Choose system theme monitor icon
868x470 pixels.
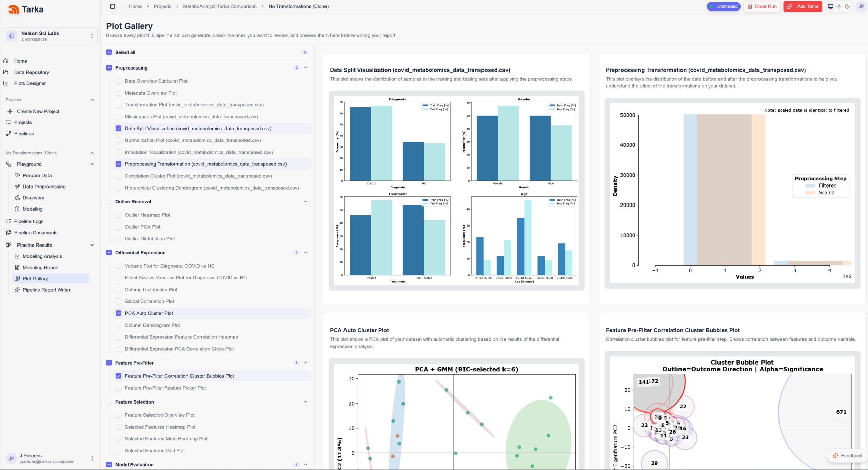tap(830, 6)
